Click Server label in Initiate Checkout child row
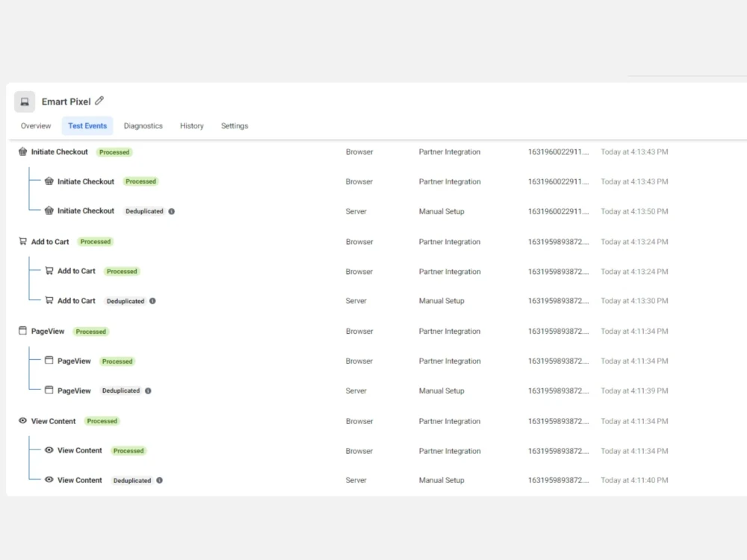The image size is (747, 560). 356,211
